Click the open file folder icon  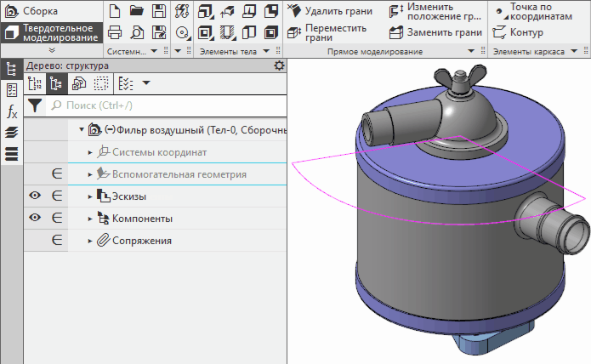click(136, 11)
